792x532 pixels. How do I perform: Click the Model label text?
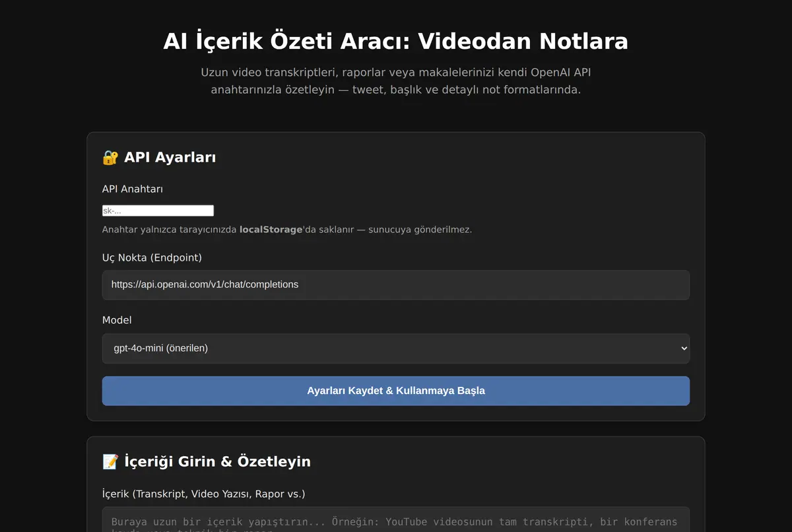(117, 320)
